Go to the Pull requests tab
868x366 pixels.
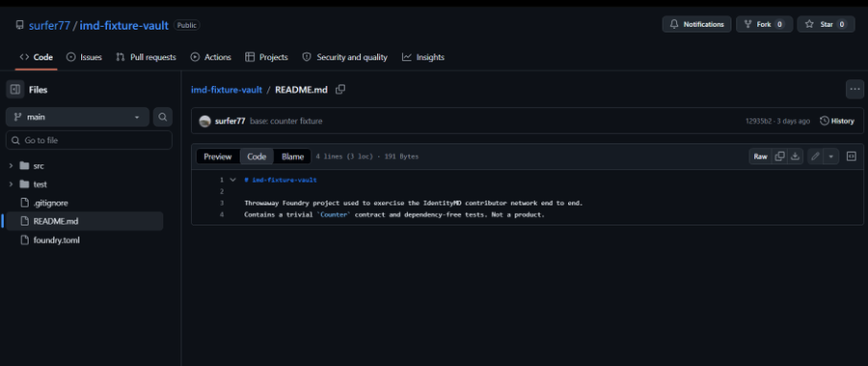tap(147, 57)
